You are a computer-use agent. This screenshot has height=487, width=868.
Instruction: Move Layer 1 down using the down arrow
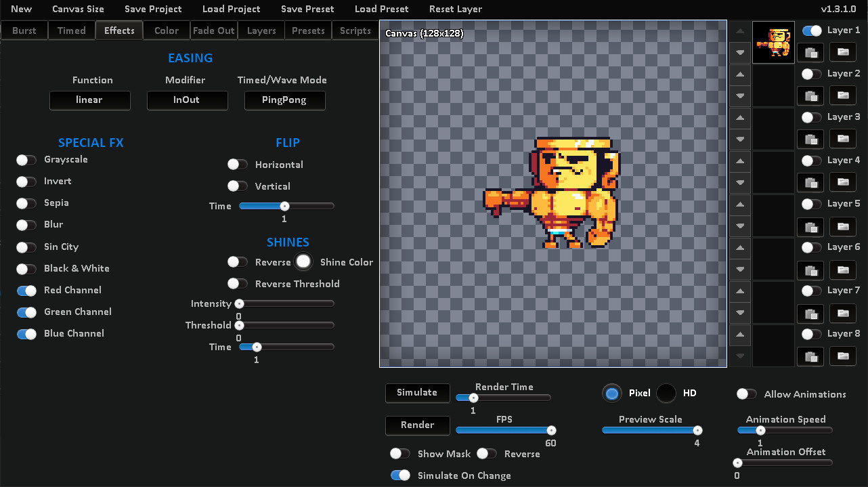[x=739, y=53]
